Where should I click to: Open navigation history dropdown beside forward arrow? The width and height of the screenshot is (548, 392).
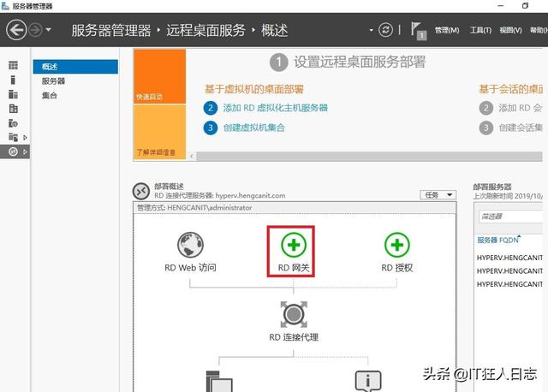coord(49,31)
